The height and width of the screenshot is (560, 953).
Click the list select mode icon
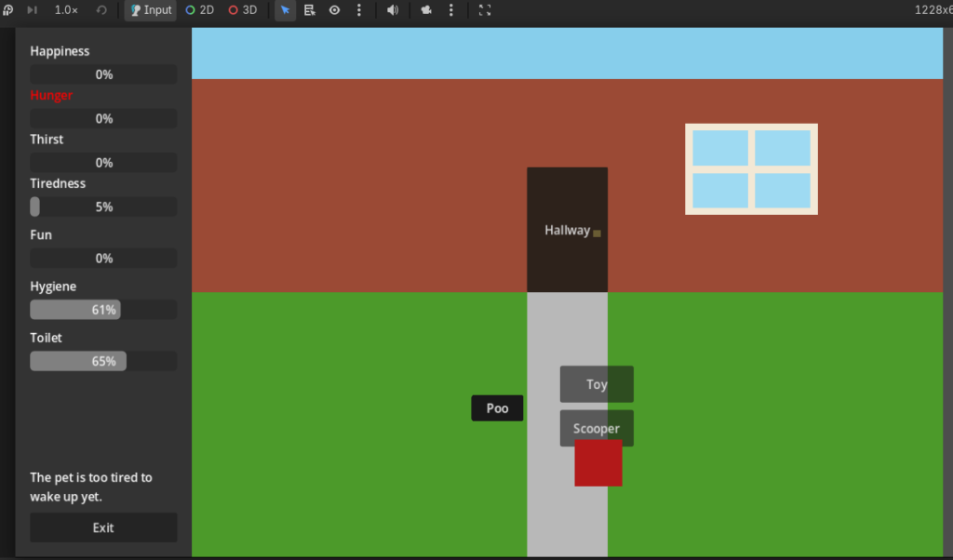[x=310, y=10]
